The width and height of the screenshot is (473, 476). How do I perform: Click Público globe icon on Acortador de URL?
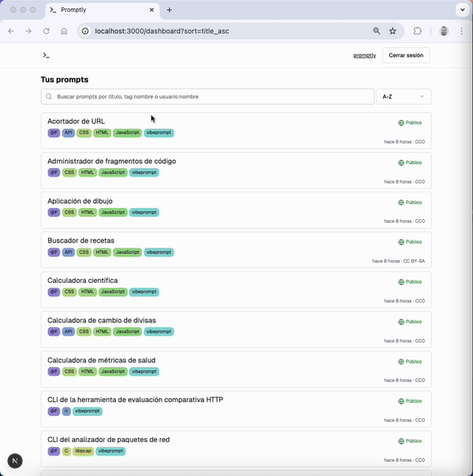coord(401,123)
